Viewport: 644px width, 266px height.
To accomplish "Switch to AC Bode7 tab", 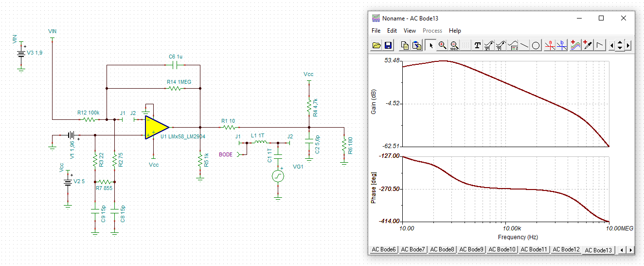I will [x=413, y=249].
